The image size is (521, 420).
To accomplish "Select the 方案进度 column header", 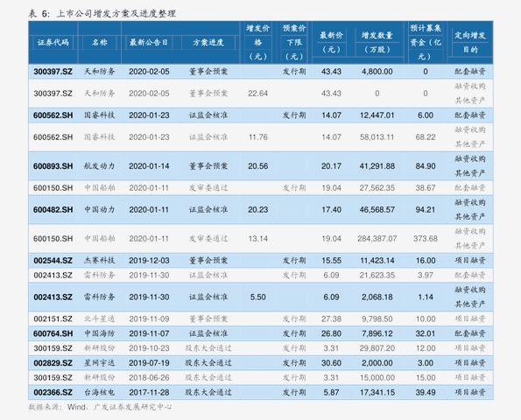I will click(208, 43).
